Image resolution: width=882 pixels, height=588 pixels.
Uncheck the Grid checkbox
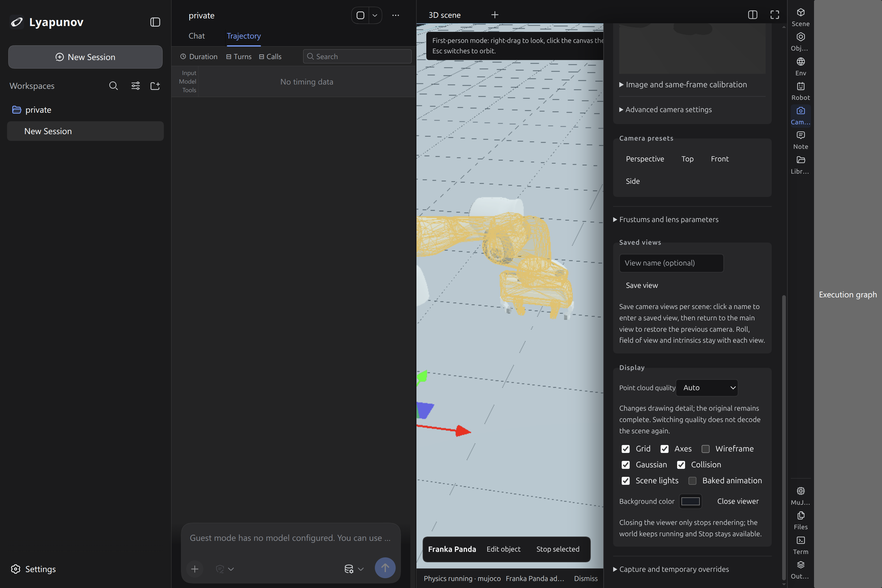coord(625,449)
